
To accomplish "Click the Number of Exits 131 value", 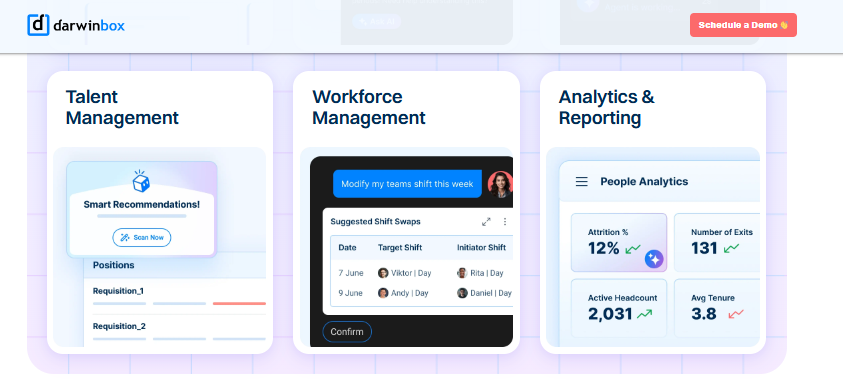I will pyautogui.click(x=704, y=248).
